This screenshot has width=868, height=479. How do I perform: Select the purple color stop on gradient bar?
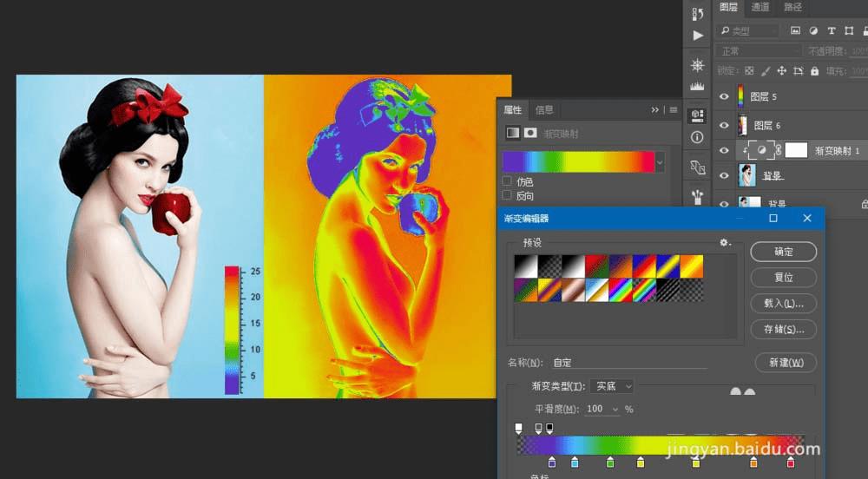(x=551, y=462)
